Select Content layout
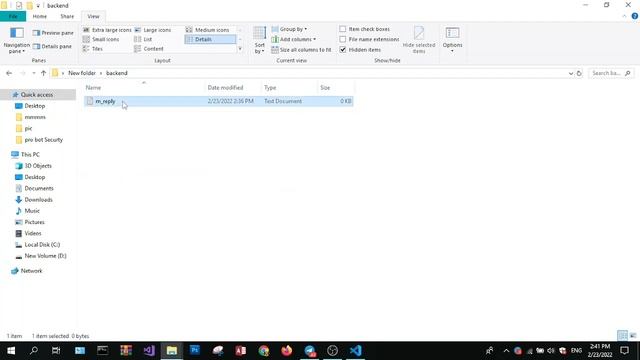This screenshot has width=640, height=360. [x=149, y=49]
